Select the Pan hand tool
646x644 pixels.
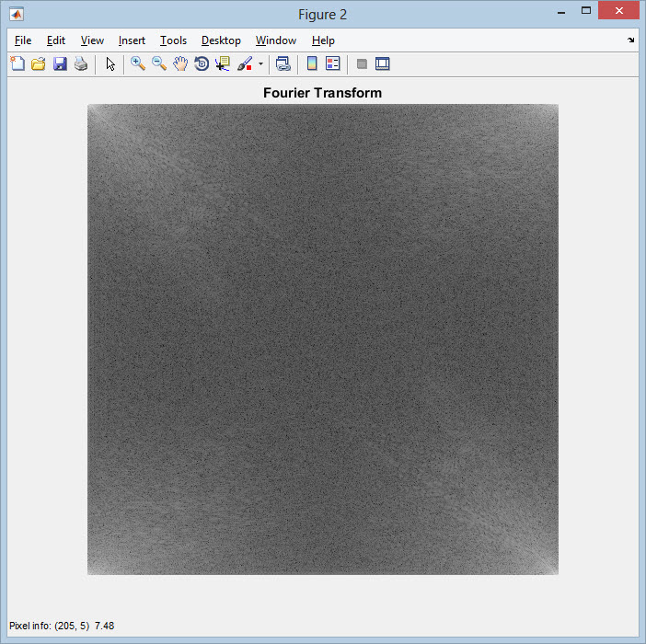180,63
